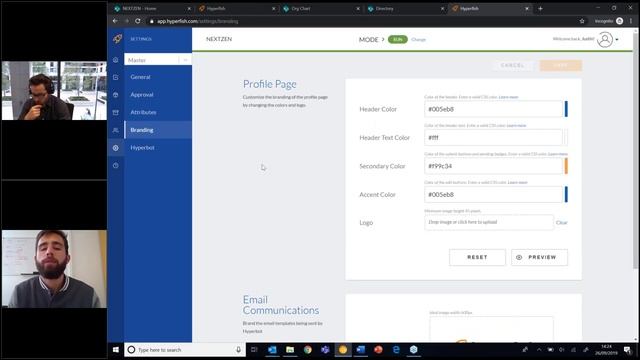Open Outlook from the taskbar
The height and width of the screenshot is (360, 640).
coord(272,350)
